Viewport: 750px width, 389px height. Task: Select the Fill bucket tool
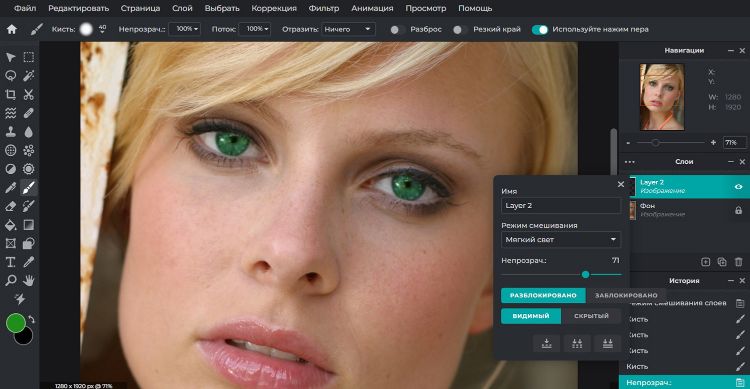pyautogui.click(x=11, y=225)
